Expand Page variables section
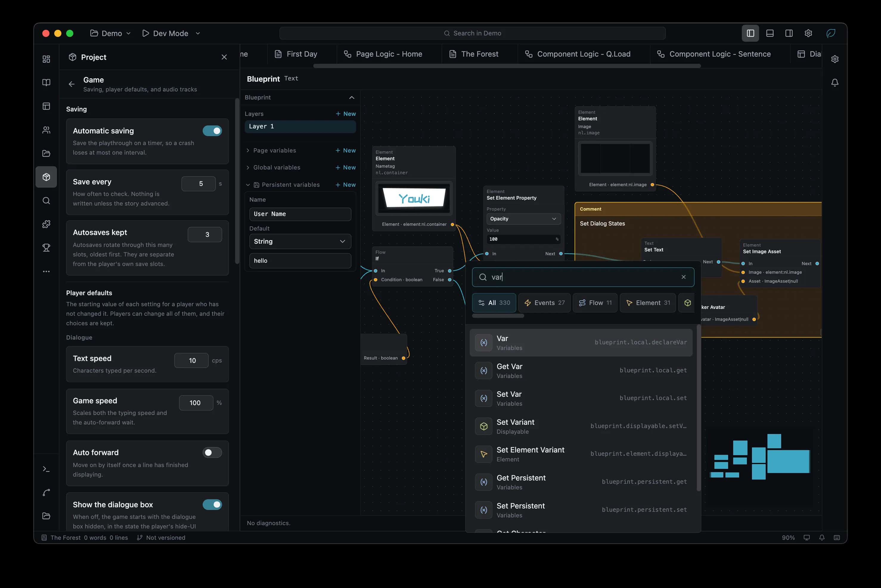The image size is (881, 588). coord(271,150)
